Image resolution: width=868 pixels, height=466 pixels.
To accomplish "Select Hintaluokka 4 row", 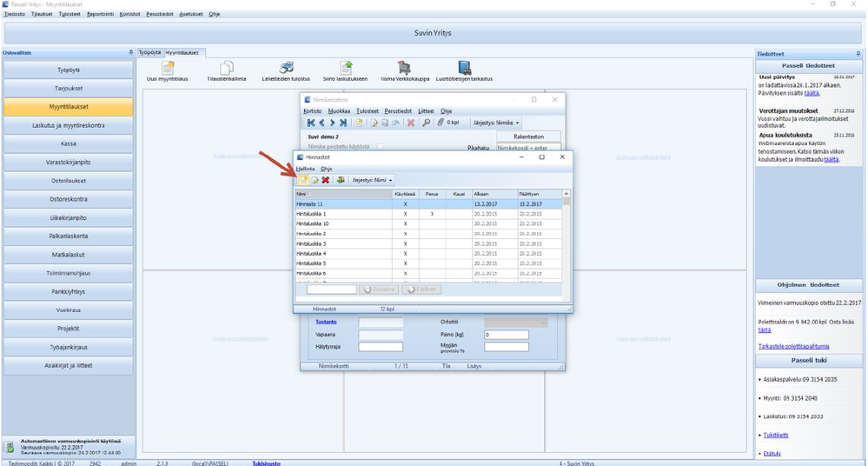I will pos(428,254).
